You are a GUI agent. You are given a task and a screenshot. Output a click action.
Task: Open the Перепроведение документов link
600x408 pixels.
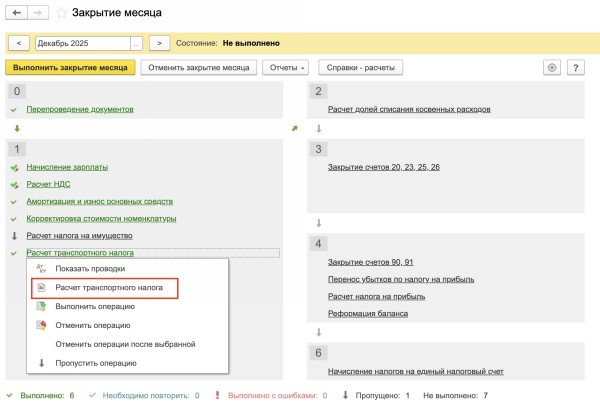(80, 109)
